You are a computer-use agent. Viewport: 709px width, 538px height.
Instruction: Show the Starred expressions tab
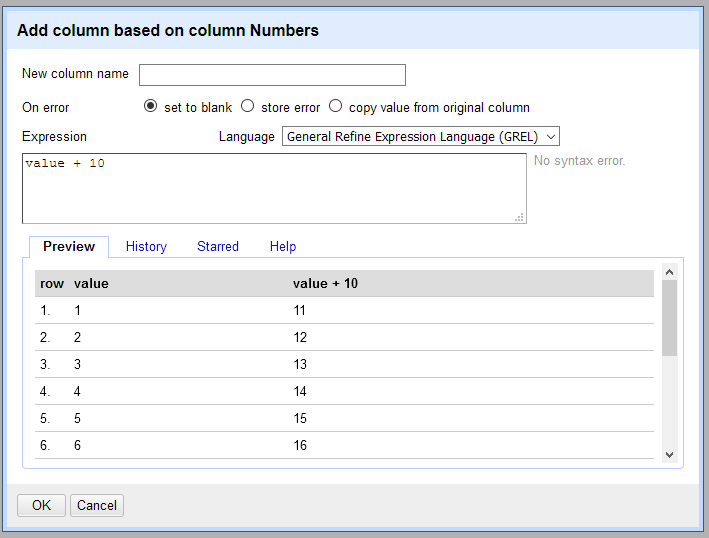218,246
